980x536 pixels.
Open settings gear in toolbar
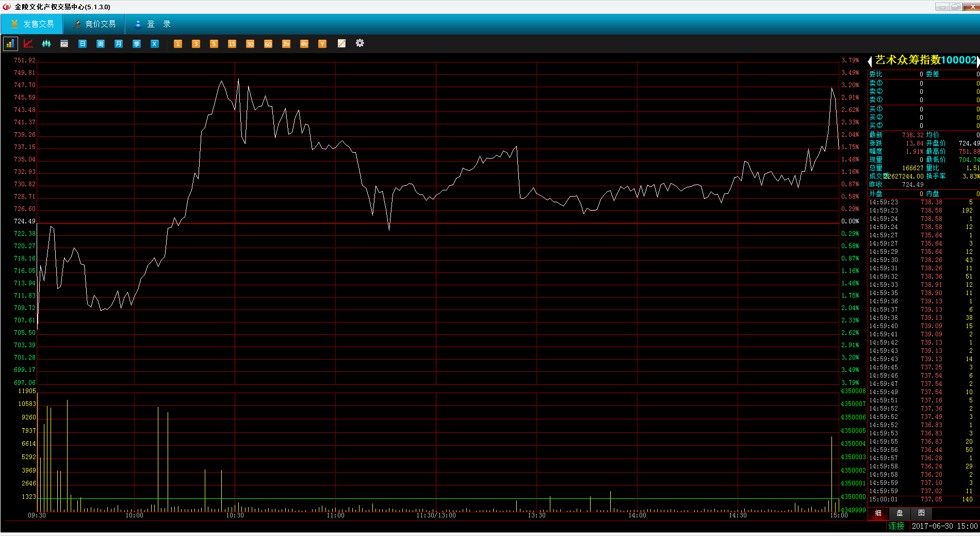360,43
